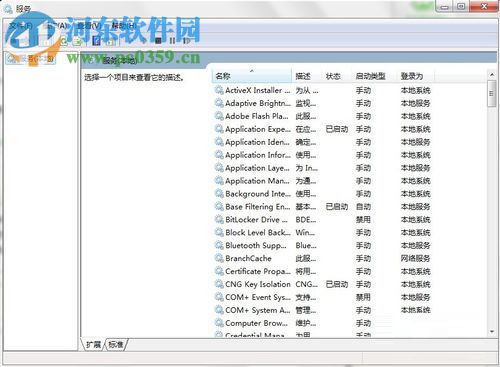Select the CNG Key Isolation service icon

pos(219,284)
